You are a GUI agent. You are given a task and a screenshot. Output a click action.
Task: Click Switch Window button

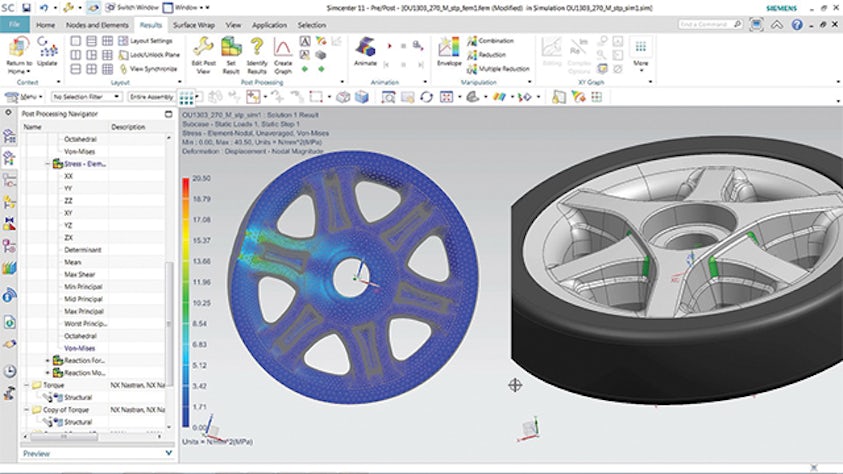[132, 8]
